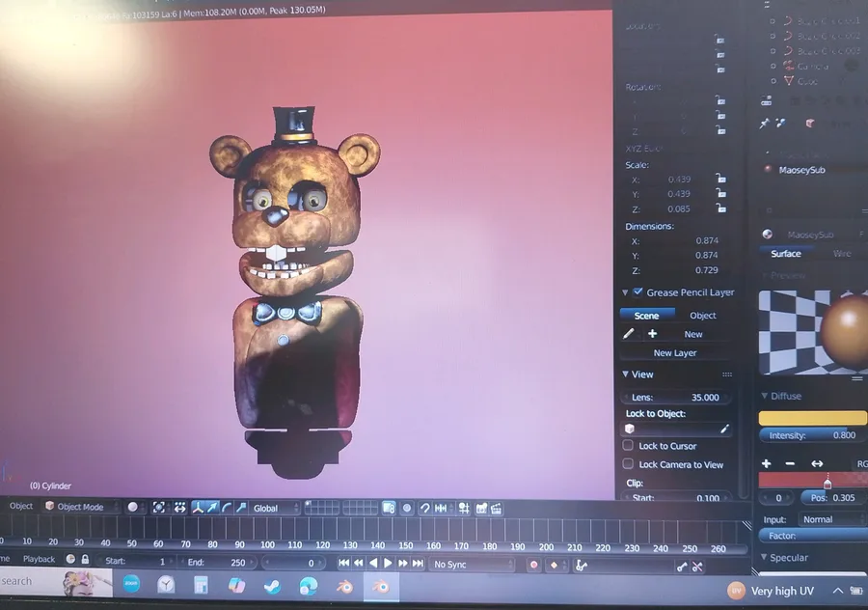
Task: Click the yellow Diffuse color swatch
Action: (813, 418)
